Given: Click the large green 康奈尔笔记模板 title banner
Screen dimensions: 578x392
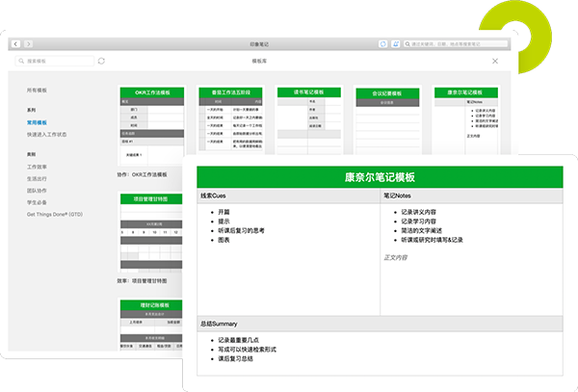Looking at the screenshot, I should click(x=380, y=177).
